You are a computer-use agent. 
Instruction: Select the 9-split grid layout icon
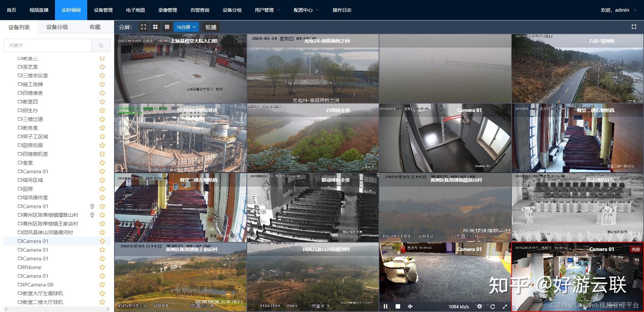tap(167, 27)
